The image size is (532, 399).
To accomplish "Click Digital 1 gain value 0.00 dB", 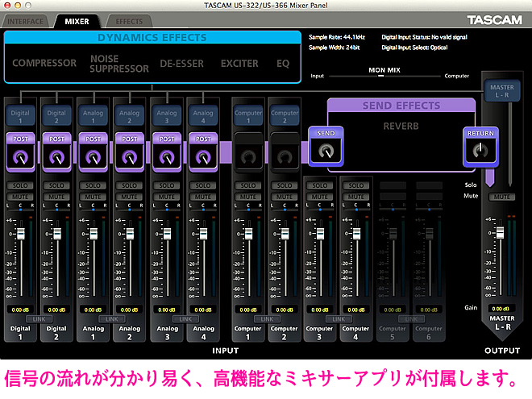I will click(x=20, y=310).
